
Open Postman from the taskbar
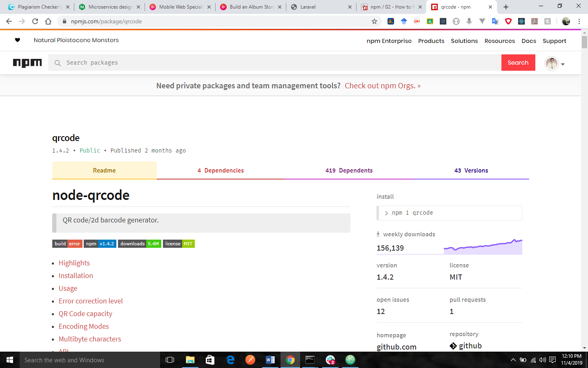(x=250, y=360)
